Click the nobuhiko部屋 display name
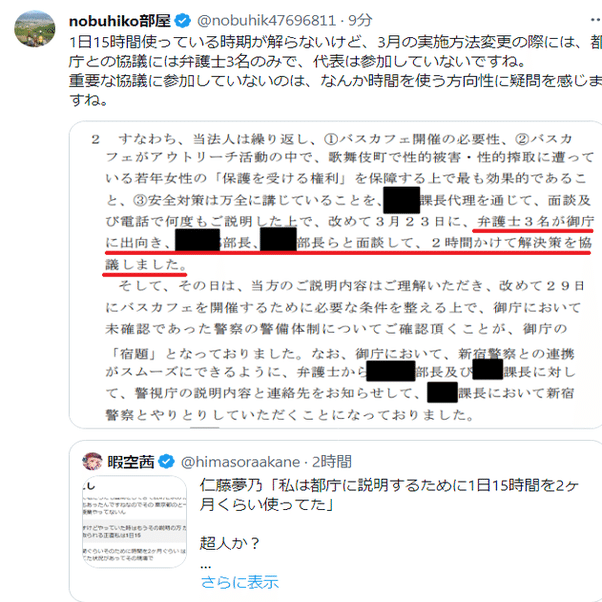The image size is (602, 602). point(120,21)
